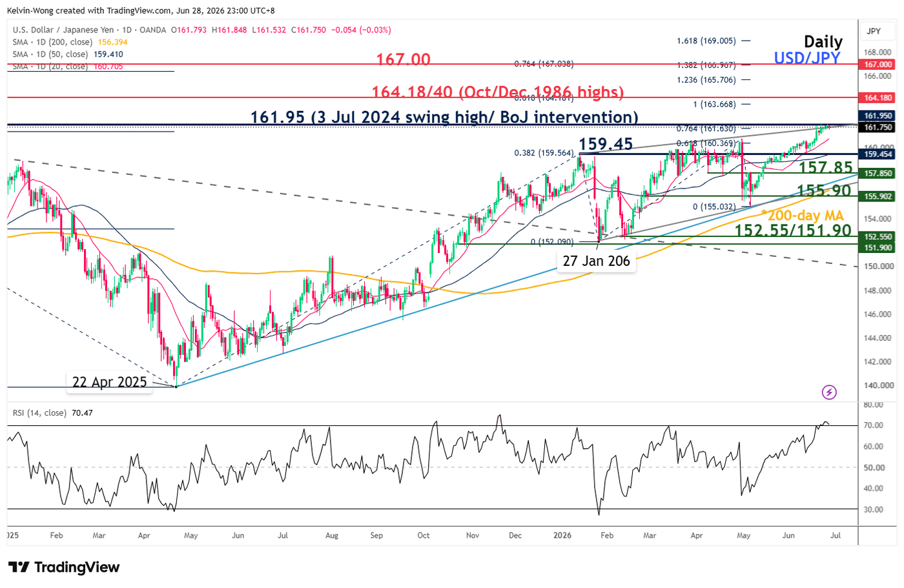Select the SMA 20 indicator legend
Screen dimensions: 904x588
68,66
